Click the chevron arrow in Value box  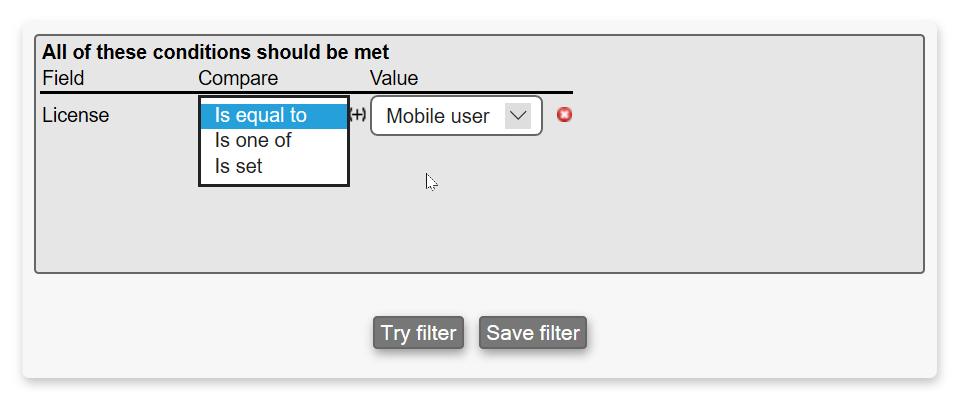tap(518, 116)
